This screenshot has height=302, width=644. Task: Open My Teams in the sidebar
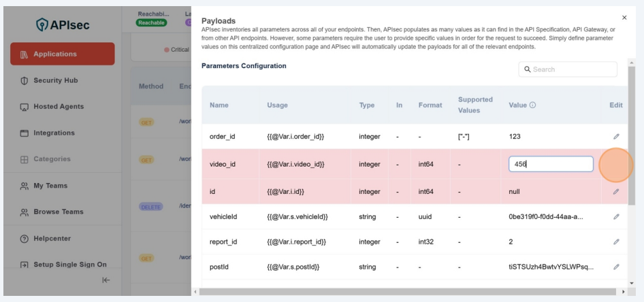pos(50,186)
